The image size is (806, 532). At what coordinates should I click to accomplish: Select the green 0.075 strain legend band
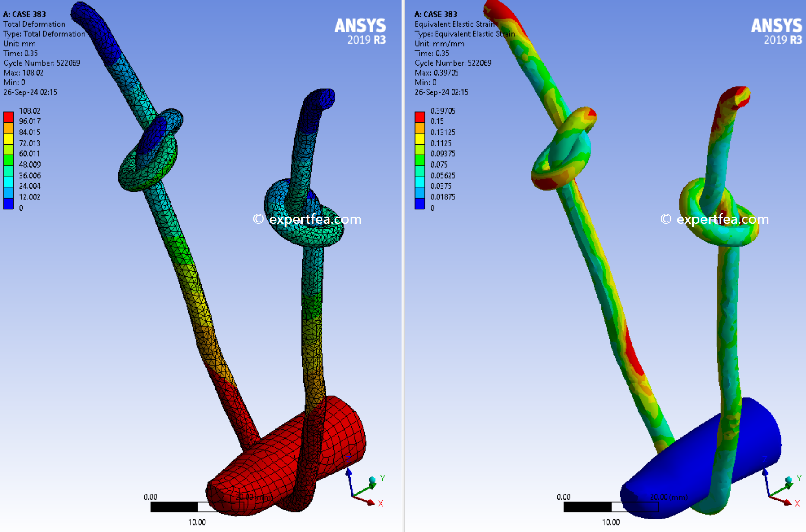(x=420, y=160)
